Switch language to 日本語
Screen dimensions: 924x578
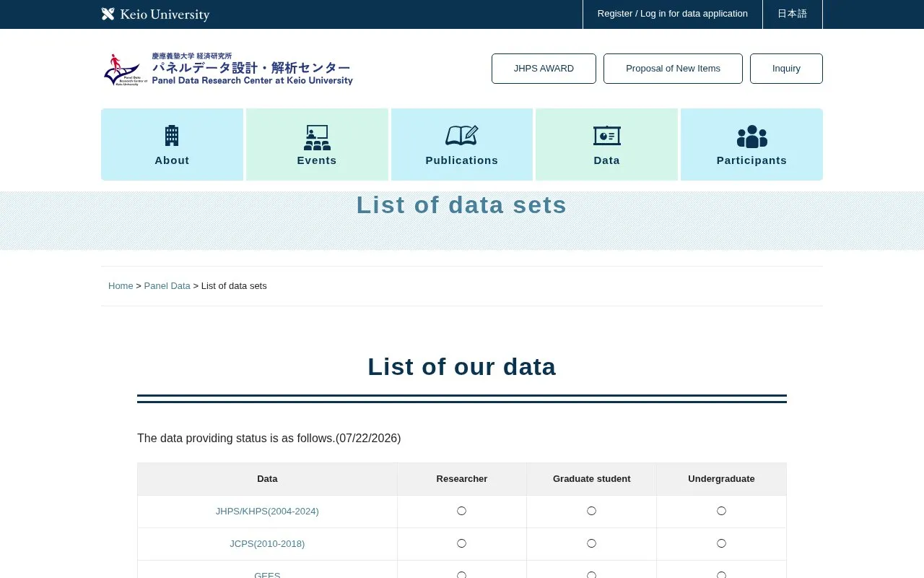(793, 14)
